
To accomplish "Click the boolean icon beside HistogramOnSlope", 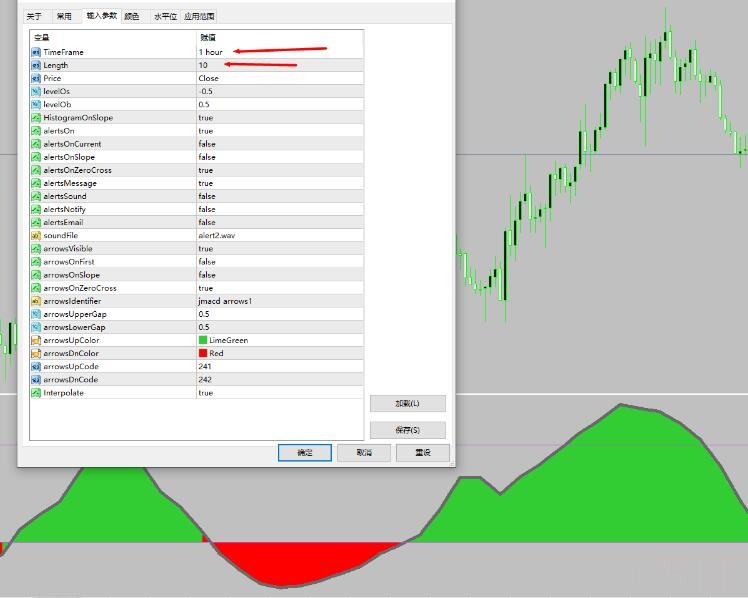I will (36, 118).
